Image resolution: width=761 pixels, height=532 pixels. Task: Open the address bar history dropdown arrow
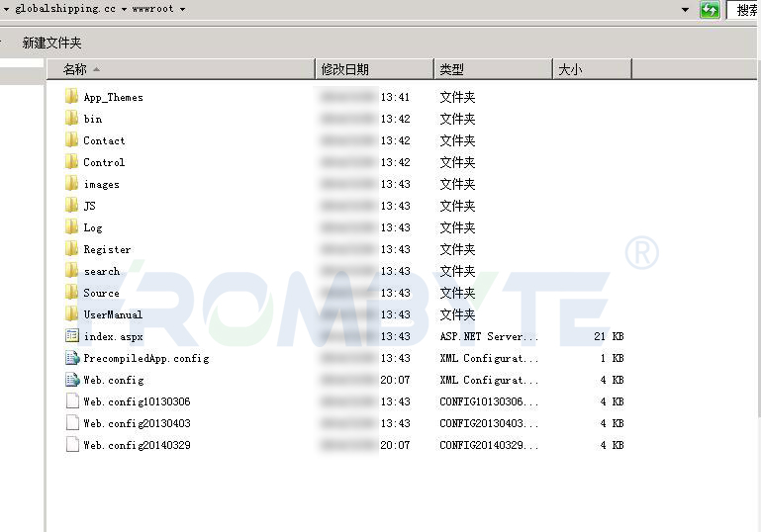[x=685, y=10]
